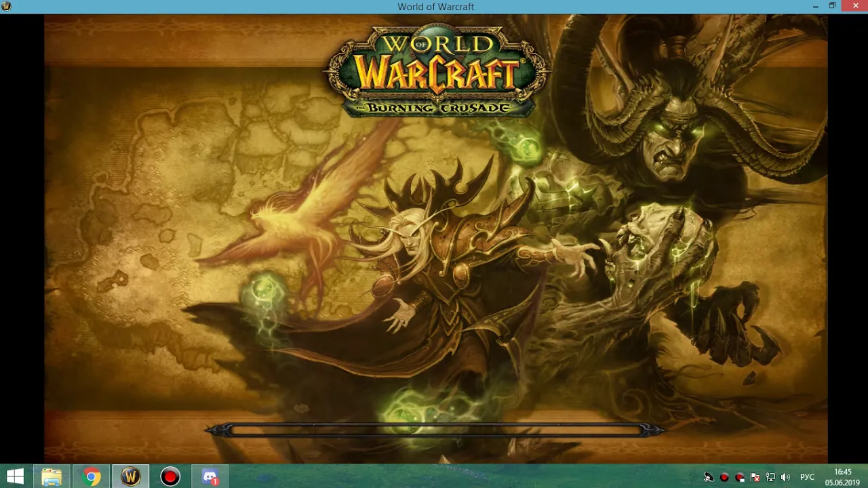868x488 pixels.
Task: Open File Explorer from the taskbar
Action: (x=52, y=476)
